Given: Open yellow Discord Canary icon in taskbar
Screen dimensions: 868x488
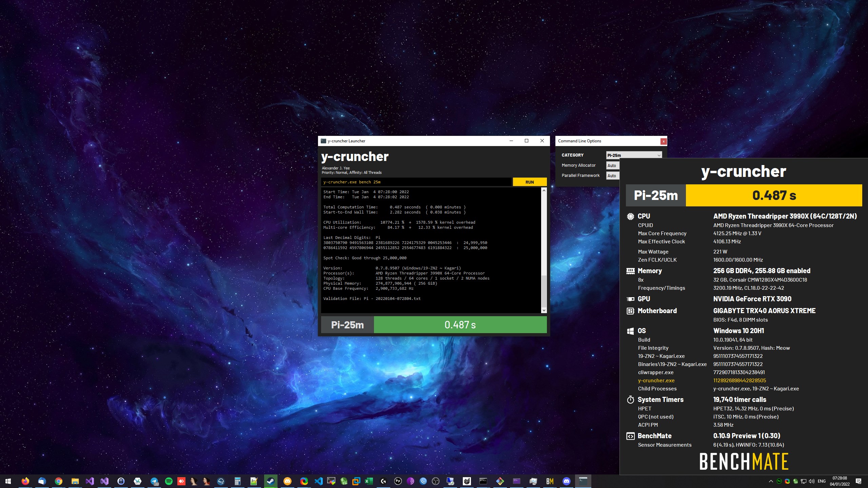Looking at the screenshot, I should 287,481.
